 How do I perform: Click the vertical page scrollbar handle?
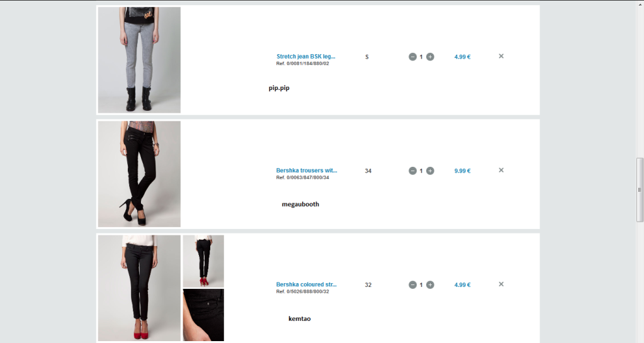[640, 190]
